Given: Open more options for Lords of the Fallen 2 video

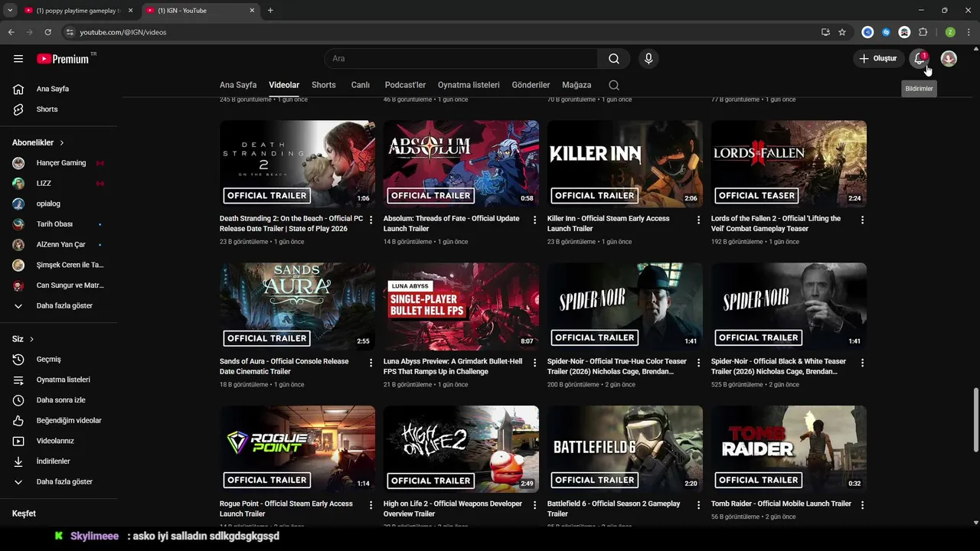Looking at the screenshot, I should 862,220.
